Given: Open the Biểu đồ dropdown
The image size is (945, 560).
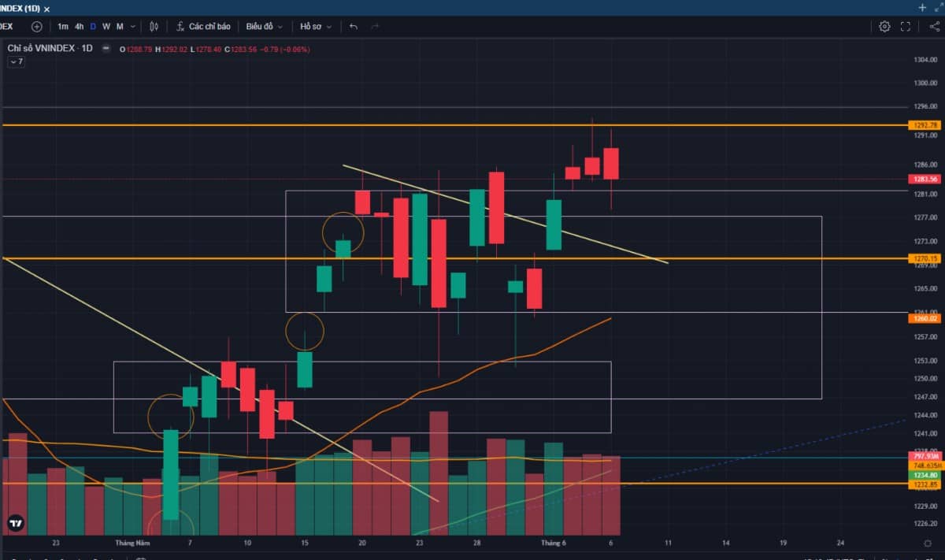Looking at the screenshot, I should coord(264,26).
